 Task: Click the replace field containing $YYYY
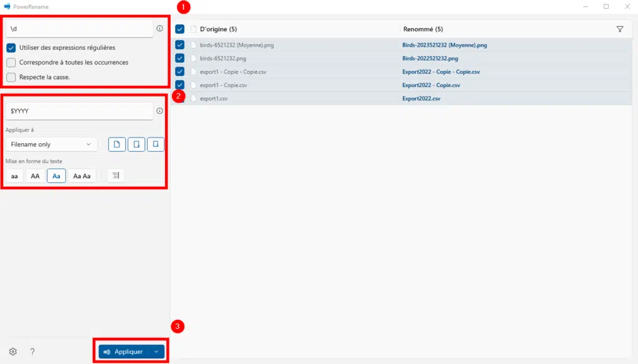[79, 111]
